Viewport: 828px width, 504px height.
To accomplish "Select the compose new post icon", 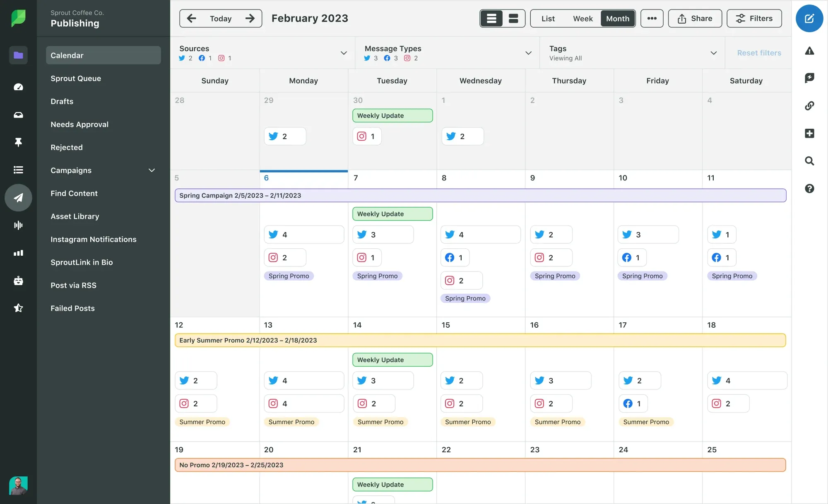I will pos(810,18).
